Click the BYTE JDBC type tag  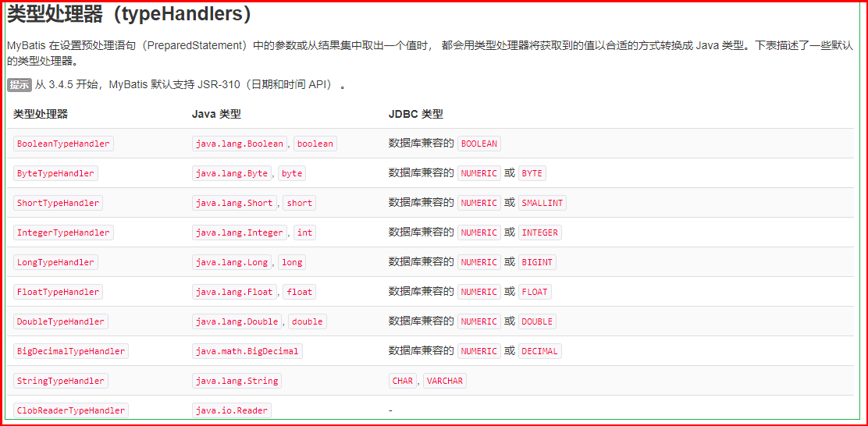[532, 173]
